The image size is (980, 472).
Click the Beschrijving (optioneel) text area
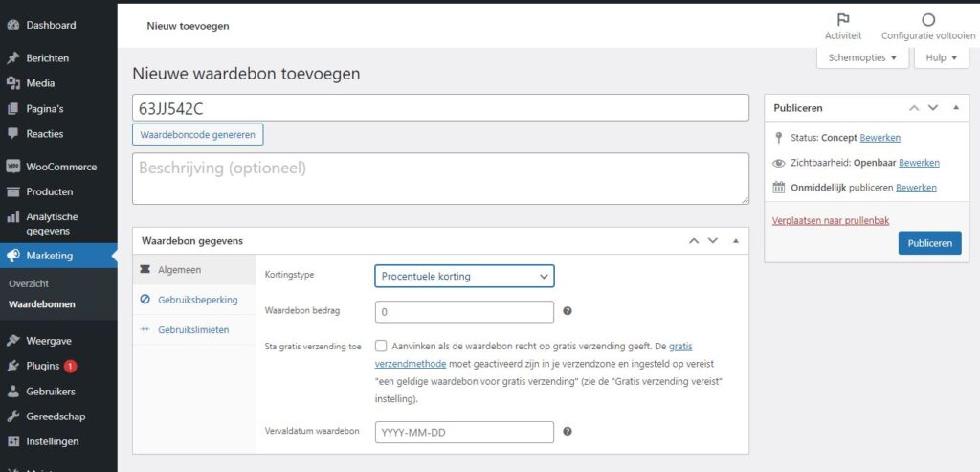coord(440,178)
